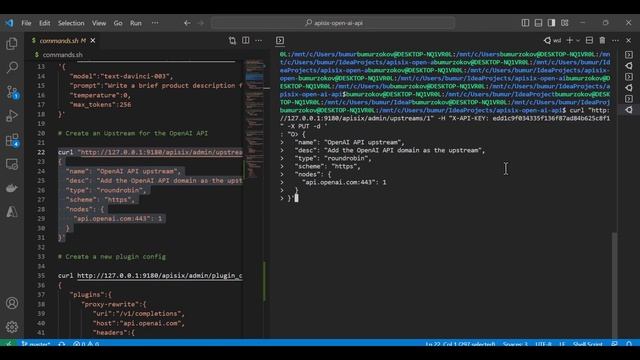
Task: Open the Remote Explorer view
Action: (12, 164)
